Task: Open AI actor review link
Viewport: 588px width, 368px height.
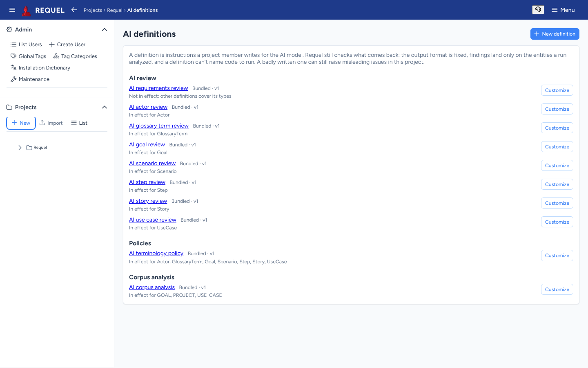Action: (x=148, y=107)
